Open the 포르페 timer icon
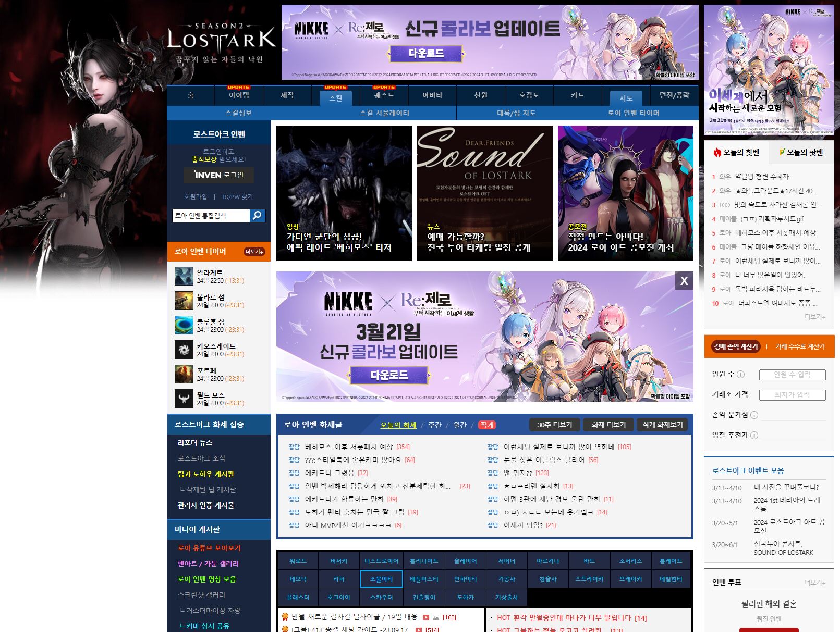 coord(184,374)
